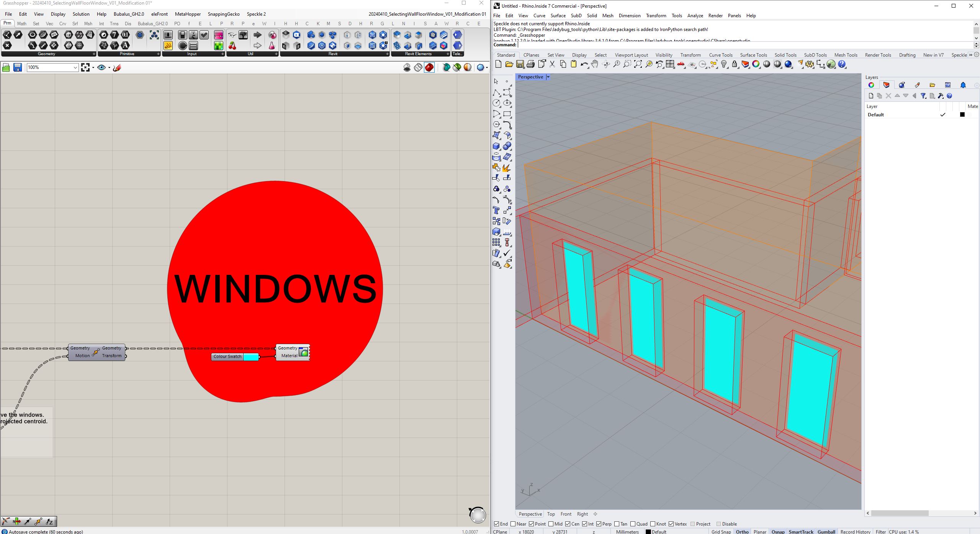Open the Perspective viewport title dropdown arrow
Viewport: 980px width, 534px height.
(548, 77)
